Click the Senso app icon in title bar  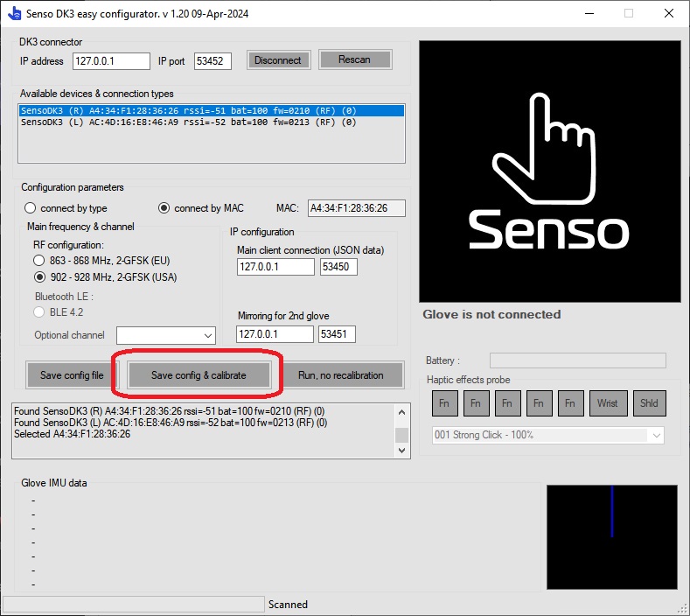click(x=12, y=14)
